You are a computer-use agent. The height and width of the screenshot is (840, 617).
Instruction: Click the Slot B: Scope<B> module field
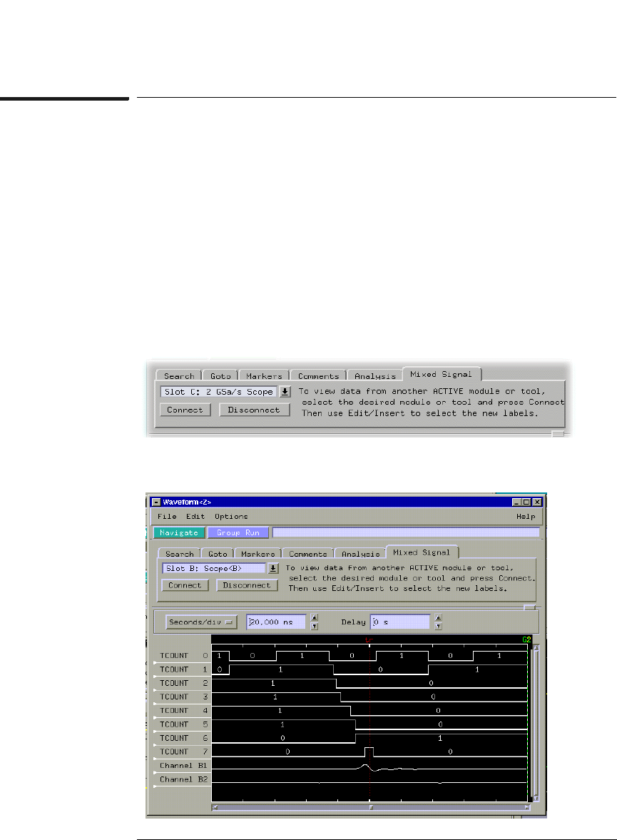[x=214, y=568]
